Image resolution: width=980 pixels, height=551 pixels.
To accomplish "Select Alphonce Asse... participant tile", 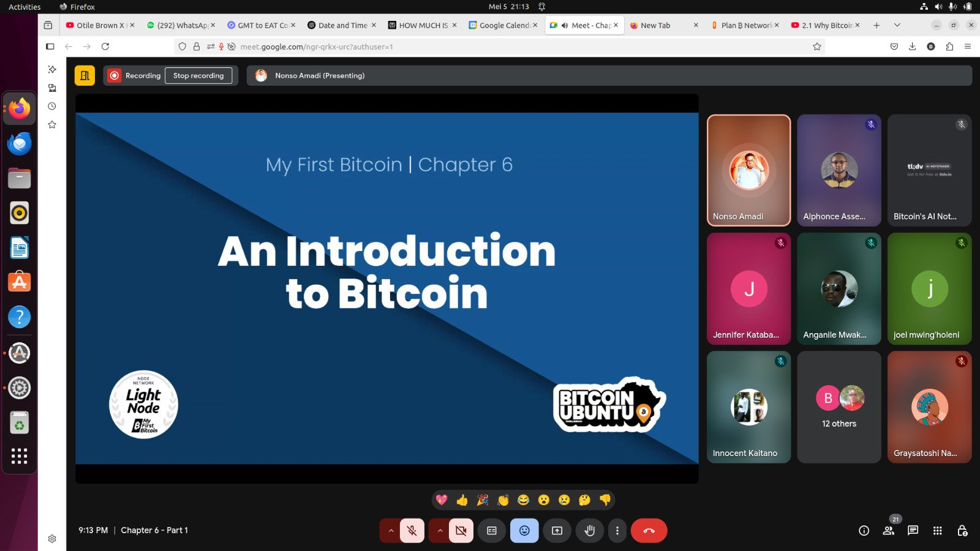I will pos(839,170).
